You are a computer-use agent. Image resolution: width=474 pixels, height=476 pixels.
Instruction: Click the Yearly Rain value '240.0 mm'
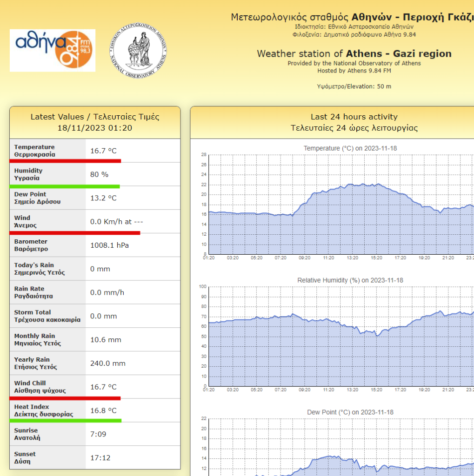[107, 364]
